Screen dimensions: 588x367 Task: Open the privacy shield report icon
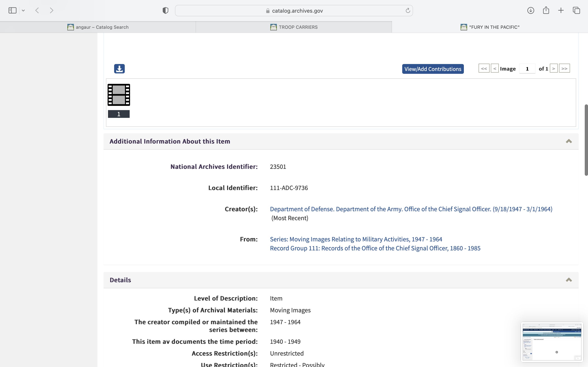(165, 10)
